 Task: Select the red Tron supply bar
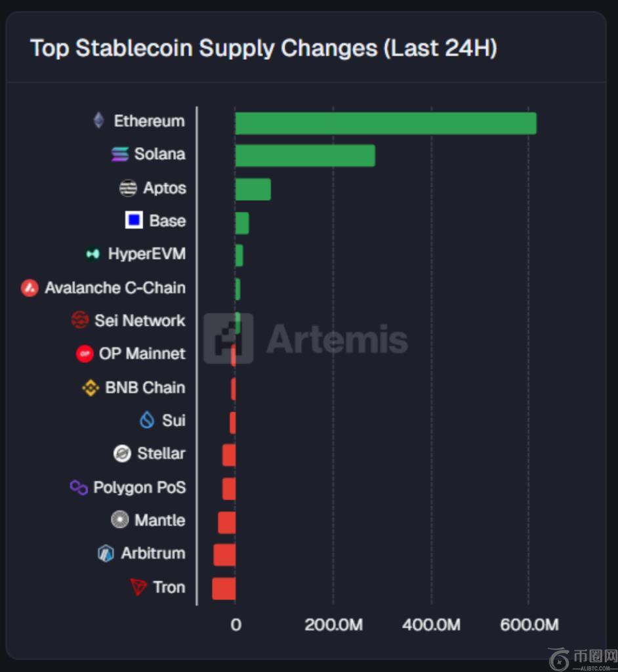224,588
